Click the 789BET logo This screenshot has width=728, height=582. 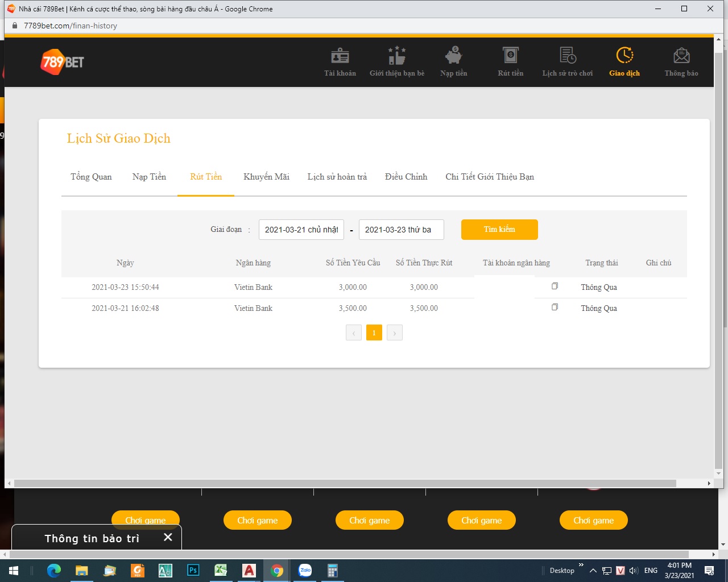pyautogui.click(x=63, y=62)
